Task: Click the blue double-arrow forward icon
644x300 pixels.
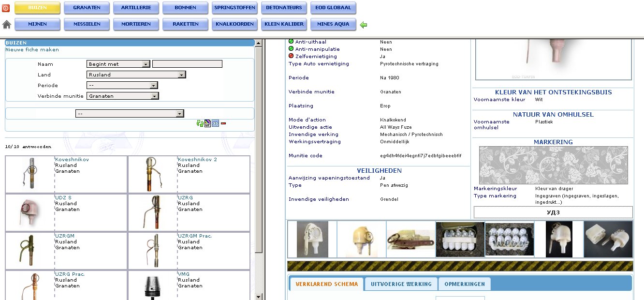Action: click(x=215, y=123)
